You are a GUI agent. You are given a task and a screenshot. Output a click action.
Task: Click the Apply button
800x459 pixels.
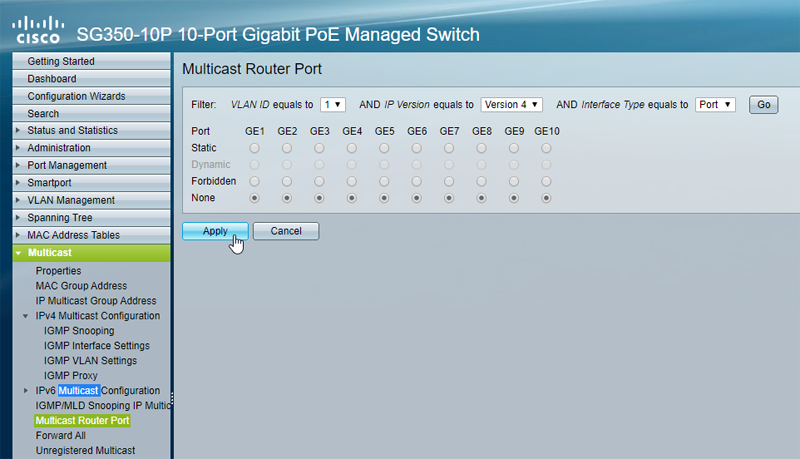click(x=215, y=231)
